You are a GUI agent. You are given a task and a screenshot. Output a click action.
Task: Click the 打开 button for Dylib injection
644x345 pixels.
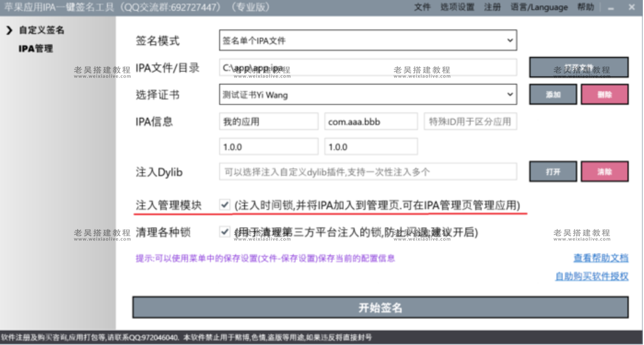tap(553, 171)
